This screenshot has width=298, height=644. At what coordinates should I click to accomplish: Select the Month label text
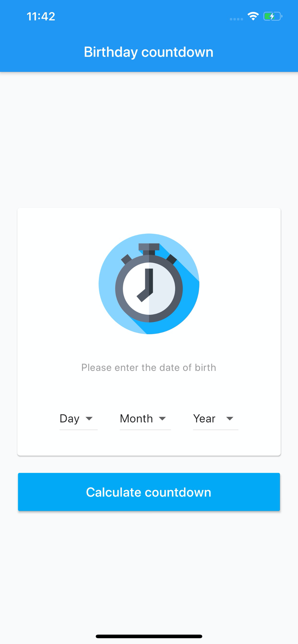click(136, 419)
